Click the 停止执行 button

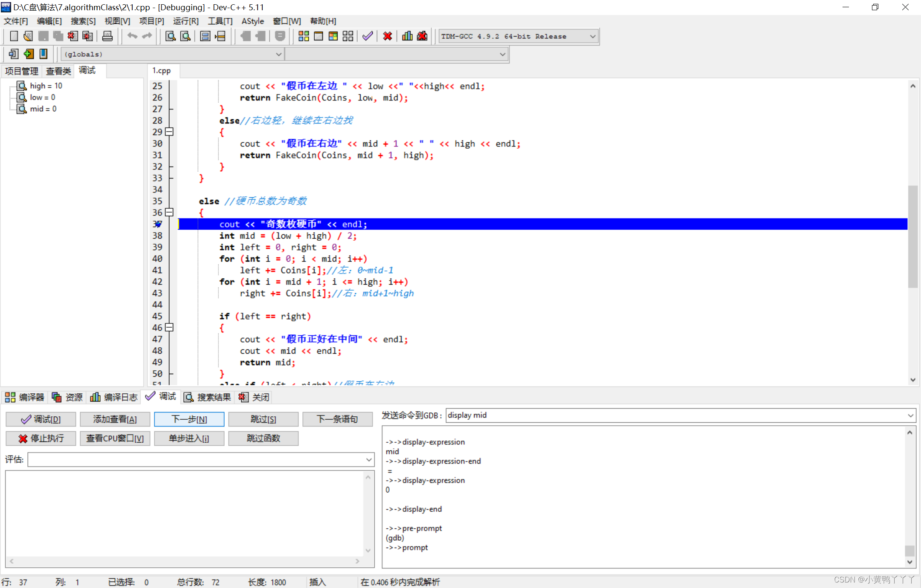point(41,438)
